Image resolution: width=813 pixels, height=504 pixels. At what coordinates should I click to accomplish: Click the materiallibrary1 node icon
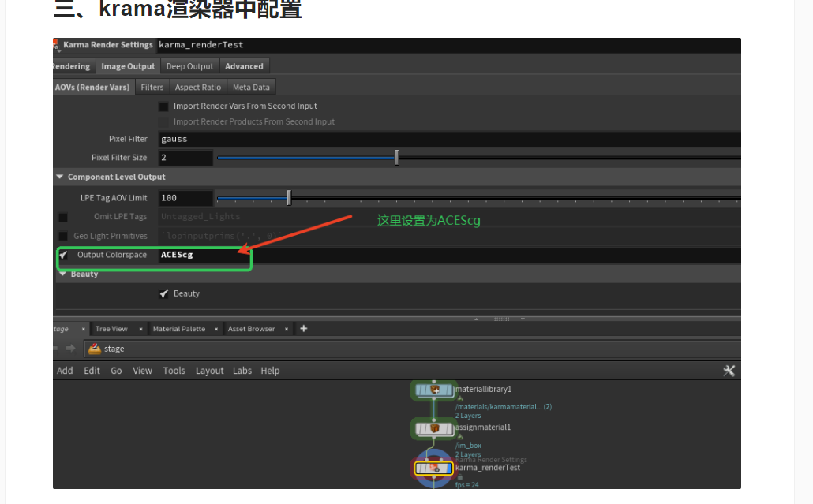click(x=433, y=390)
